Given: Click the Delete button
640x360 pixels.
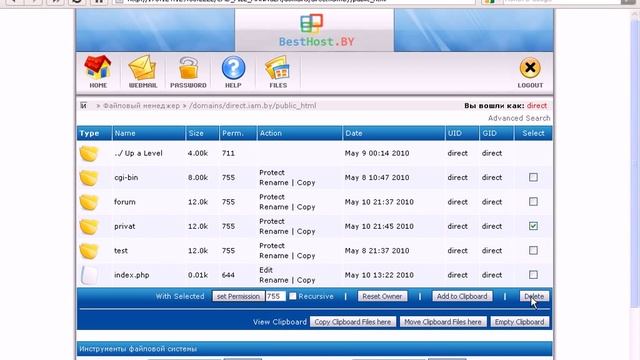Looking at the screenshot, I should tap(534, 296).
